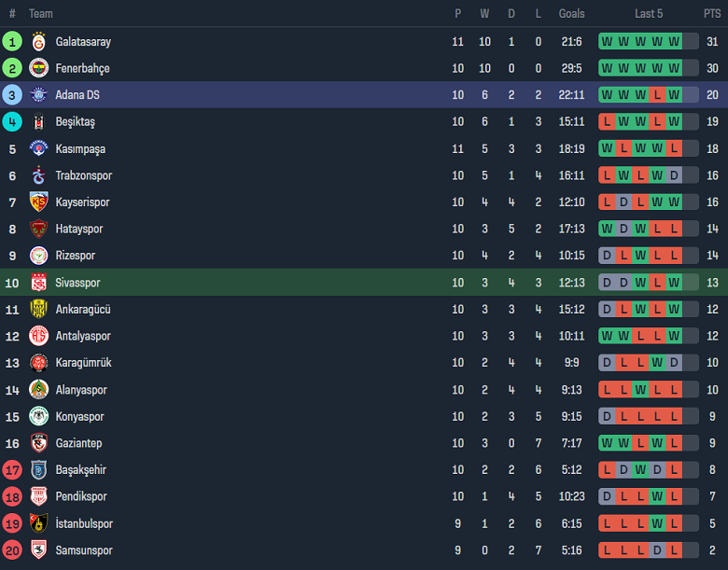
Task: Click Adana DS's loss in last five
Action: [x=657, y=95]
